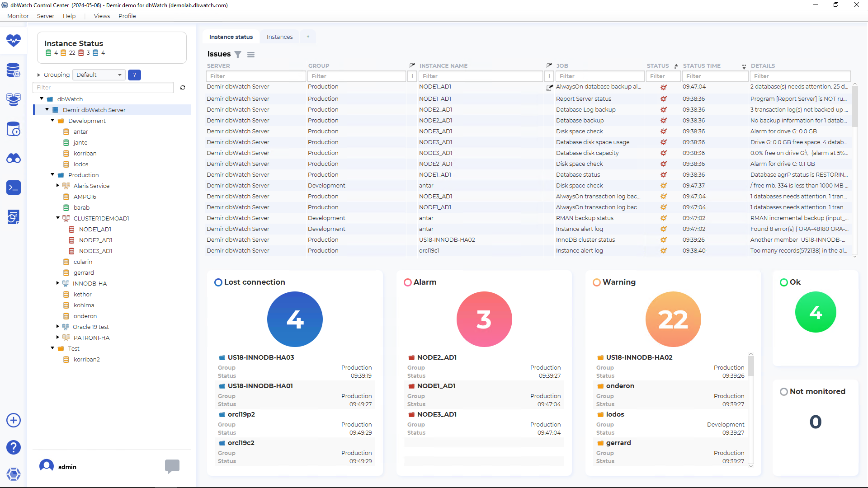Screen dimensions: 868x488
Task: Collapse the Production folder in the tree
Action: point(52,175)
